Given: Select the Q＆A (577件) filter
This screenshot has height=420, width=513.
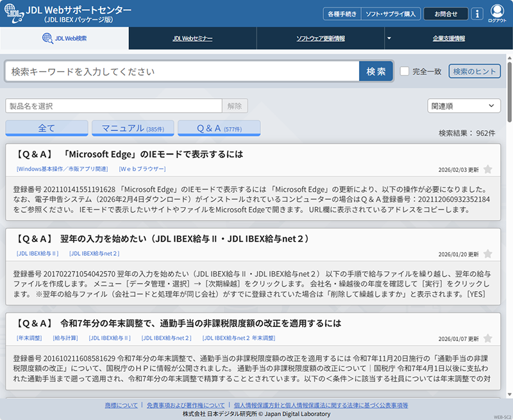Looking at the screenshot, I should coord(219,128).
